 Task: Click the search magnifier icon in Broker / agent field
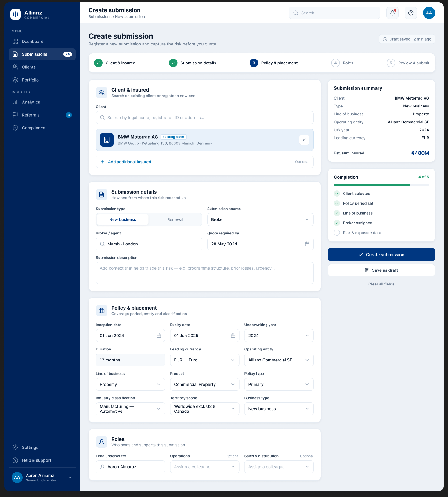pos(103,244)
